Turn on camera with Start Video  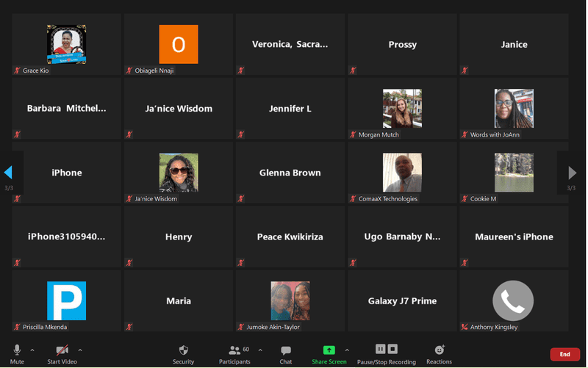(62, 350)
